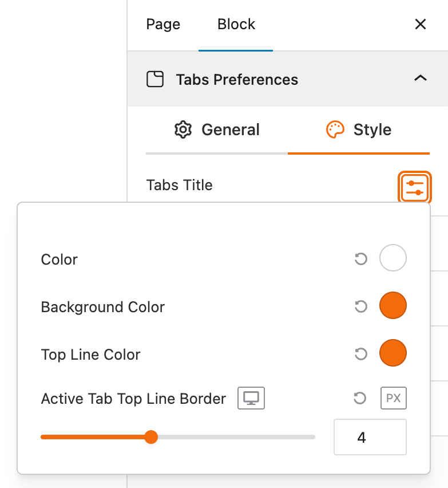Image resolution: width=448 pixels, height=488 pixels.
Task: Click the General gear icon
Action: (x=183, y=129)
